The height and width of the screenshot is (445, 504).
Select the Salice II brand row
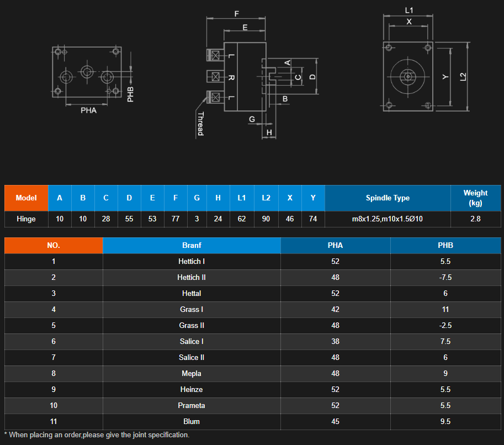click(192, 358)
